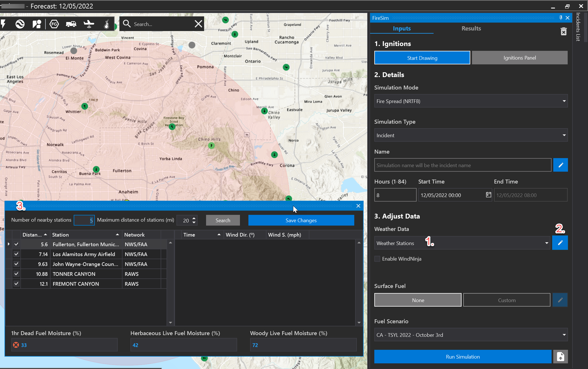Click the flame icon in toolbar
The image size is (588, 369).
pos(106,24)
